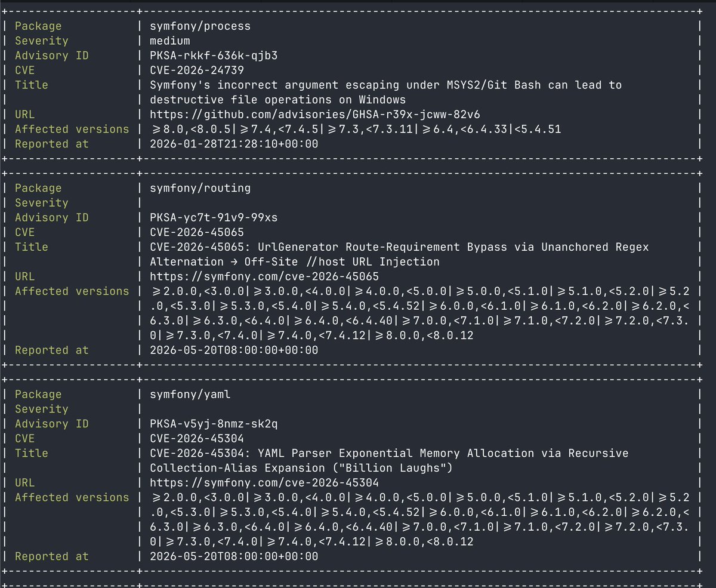Click 'Severity' label beside medium

pos(41,41)
